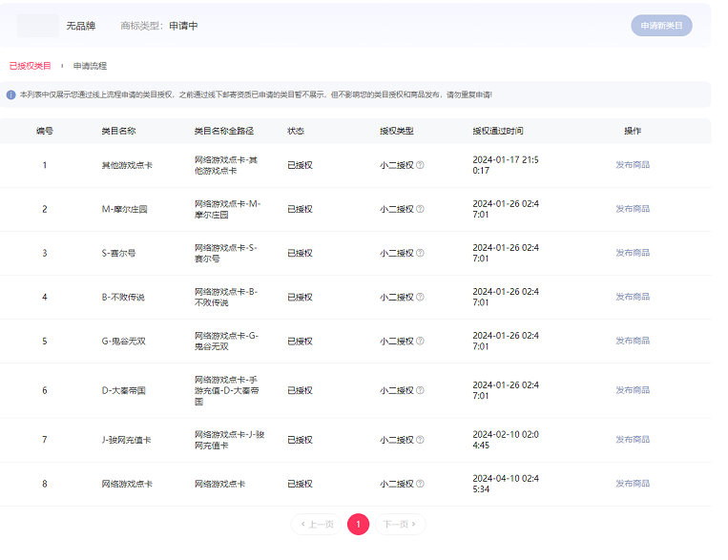Switch to the 已授权类目 tab
The height and width of the screenshot is (560, 728).
coord(31,66)
